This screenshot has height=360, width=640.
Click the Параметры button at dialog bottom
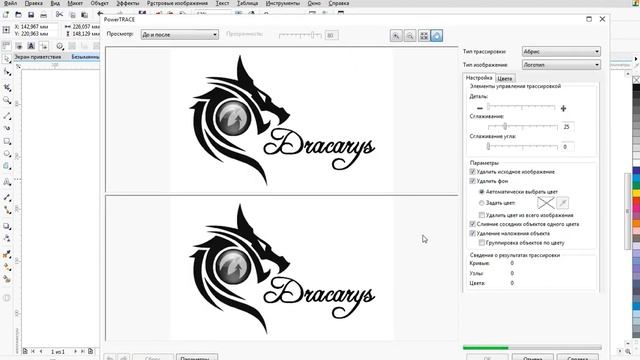click(197, 357)
